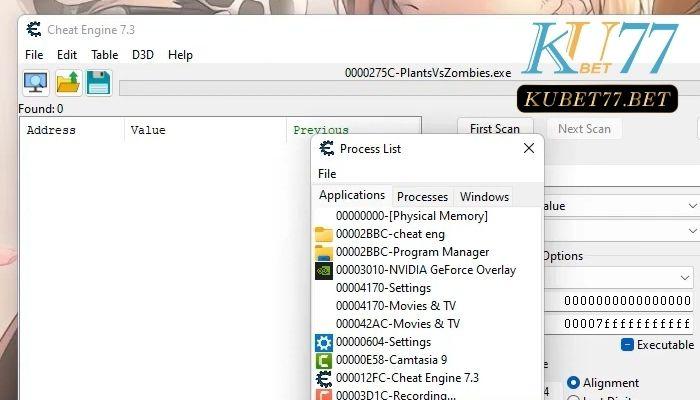
Task: Click the Found: 0 label
Action: tap(41, 108)
